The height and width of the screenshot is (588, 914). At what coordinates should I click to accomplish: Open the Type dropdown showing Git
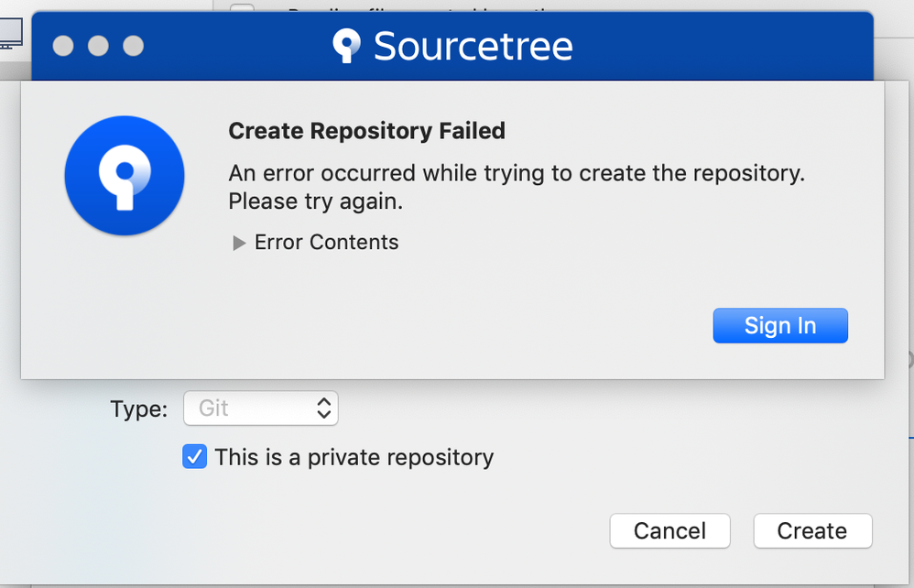[x=261, y=408]
